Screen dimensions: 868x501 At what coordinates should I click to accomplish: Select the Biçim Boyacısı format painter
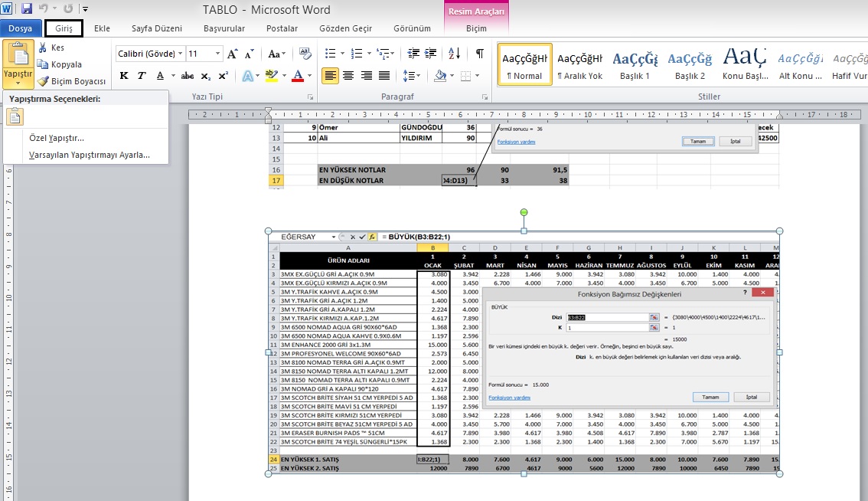(71, 81)
